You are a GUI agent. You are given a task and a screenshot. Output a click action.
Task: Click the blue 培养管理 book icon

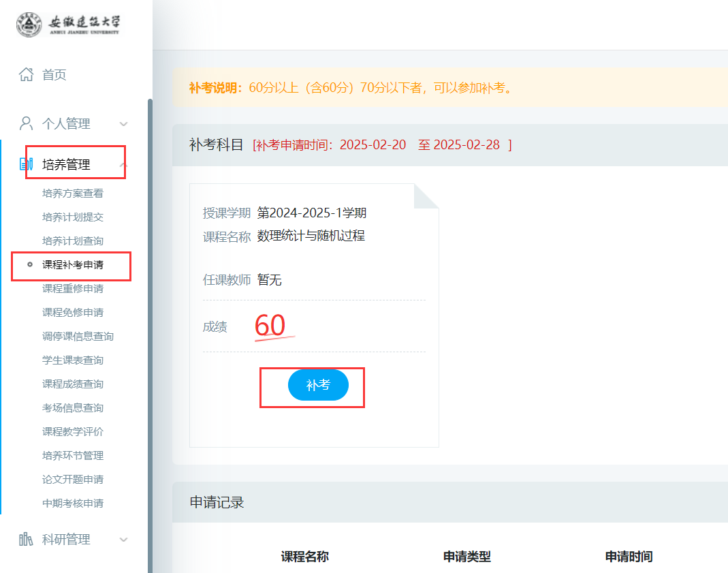(x=26, y=164)
